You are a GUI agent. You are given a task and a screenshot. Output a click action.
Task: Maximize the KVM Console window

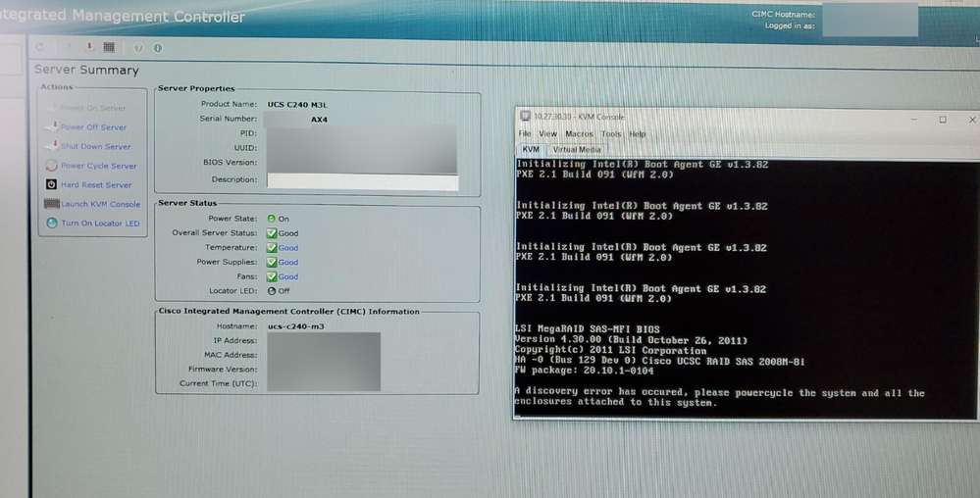click(x=943, y=119)
